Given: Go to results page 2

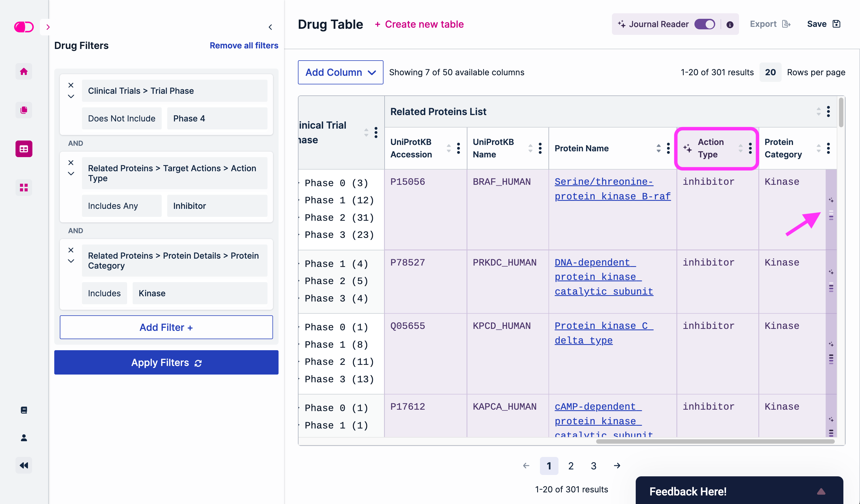Looking at the screenshot, I should coord(571,466).
